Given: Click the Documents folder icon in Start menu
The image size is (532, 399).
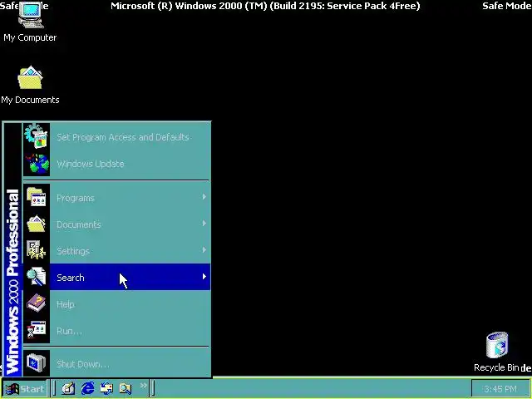Looking at the screenshot, I should (37, 224).
